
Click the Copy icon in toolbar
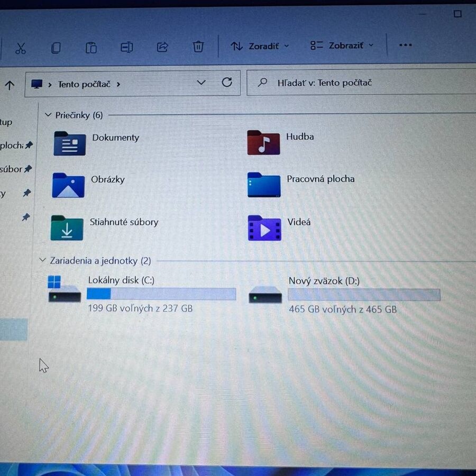56,48
